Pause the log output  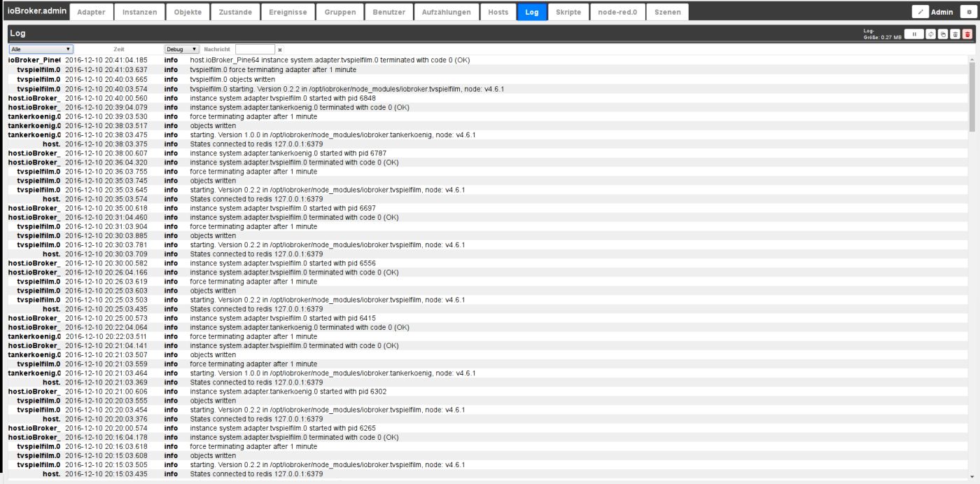pyautogui.click(x=913, y=34)
